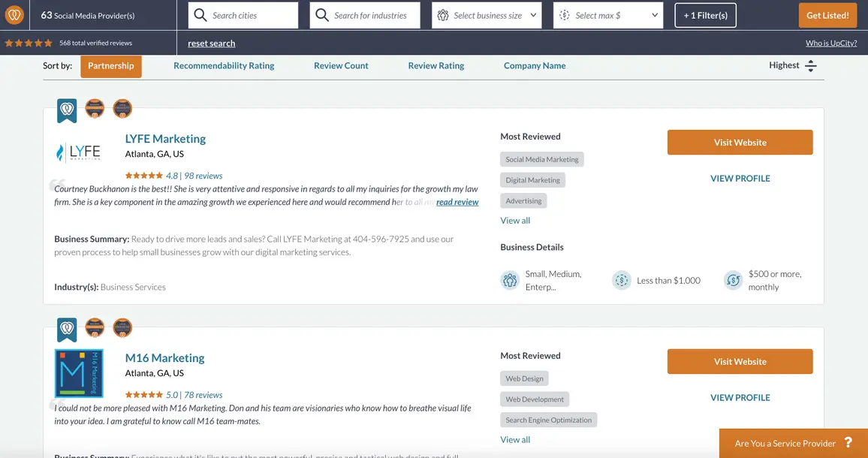
Task: Select the Partnership sort option
Action: pos(110,66)
